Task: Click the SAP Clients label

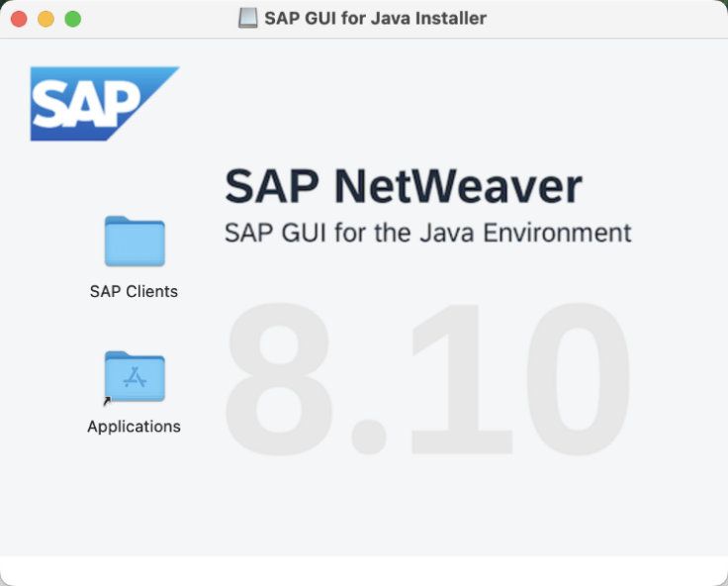Action: click(x=134, y=291)
